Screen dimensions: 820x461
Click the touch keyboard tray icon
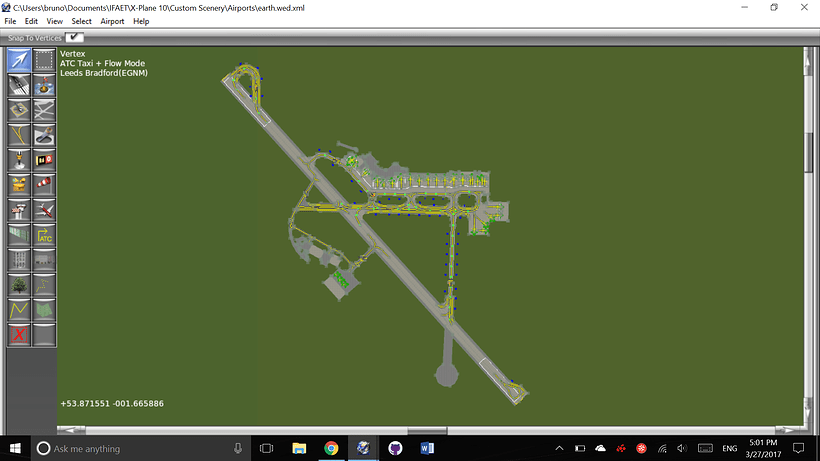point(705,448)
